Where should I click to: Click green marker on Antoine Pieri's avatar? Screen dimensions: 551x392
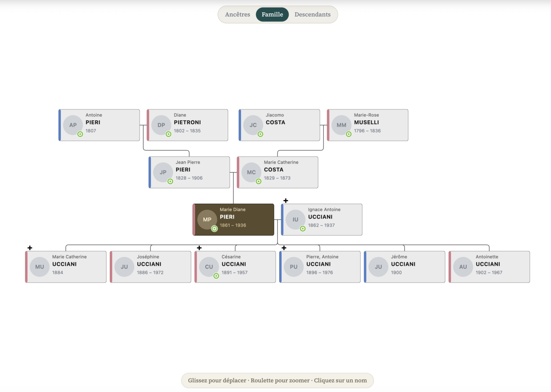[x=80, y=134]
